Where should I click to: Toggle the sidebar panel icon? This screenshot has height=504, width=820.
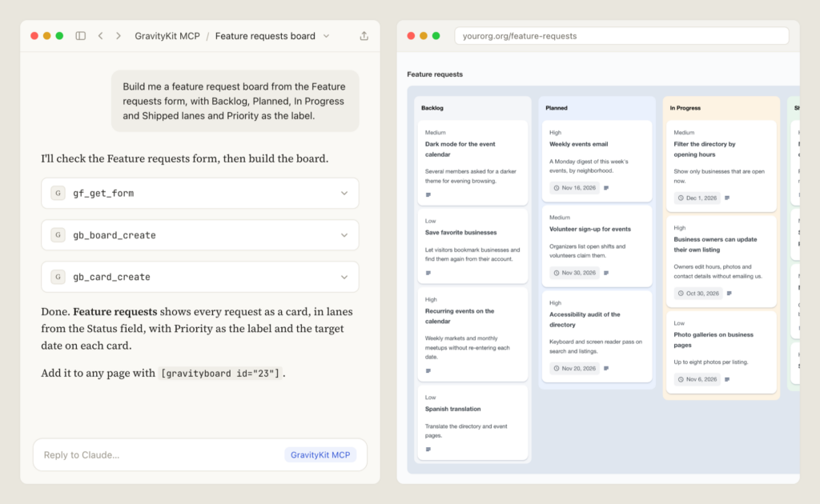[81, 36]
